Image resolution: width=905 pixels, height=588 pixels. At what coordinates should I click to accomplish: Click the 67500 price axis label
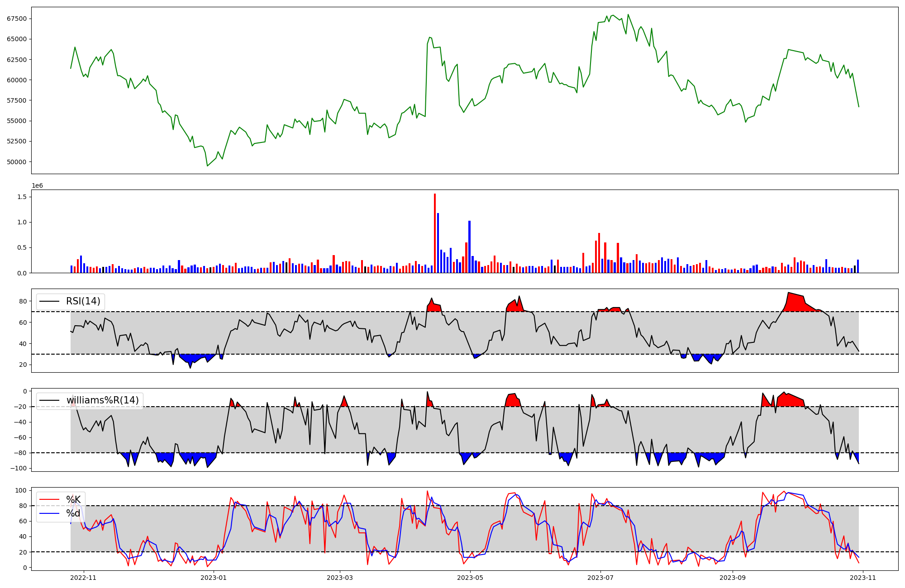[17, 19]
